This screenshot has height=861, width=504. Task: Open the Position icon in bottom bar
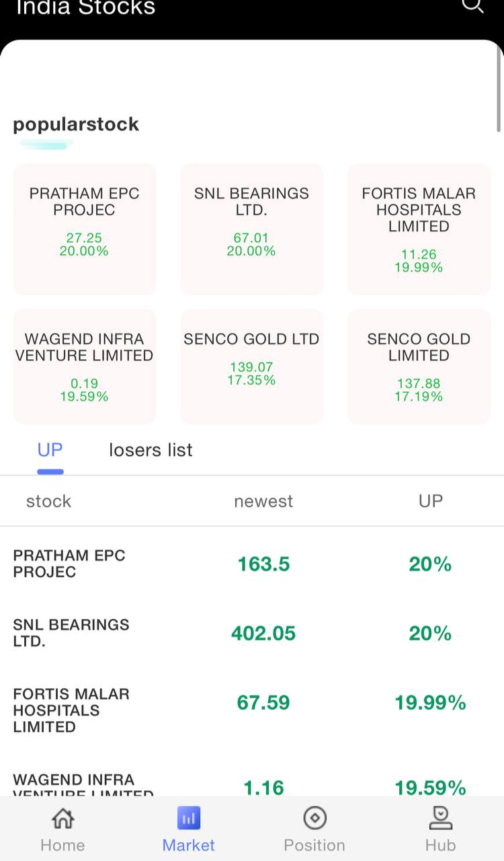(314, 819)
